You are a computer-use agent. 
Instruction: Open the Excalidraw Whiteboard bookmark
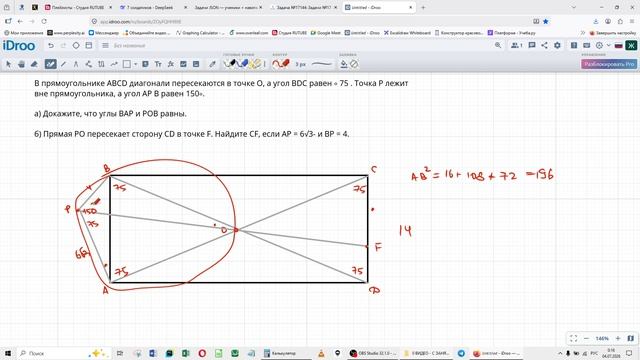tap(407, 33)
